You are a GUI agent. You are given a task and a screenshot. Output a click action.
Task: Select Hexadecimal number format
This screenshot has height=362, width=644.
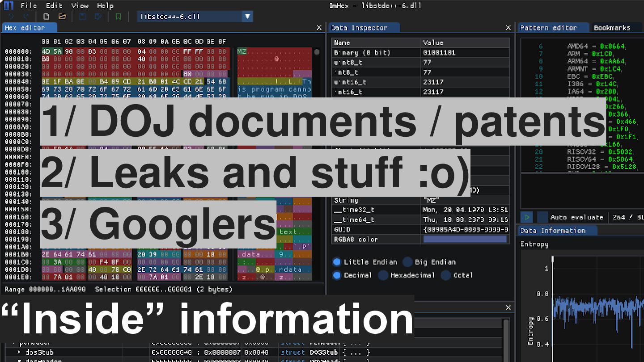coord(383,275)
